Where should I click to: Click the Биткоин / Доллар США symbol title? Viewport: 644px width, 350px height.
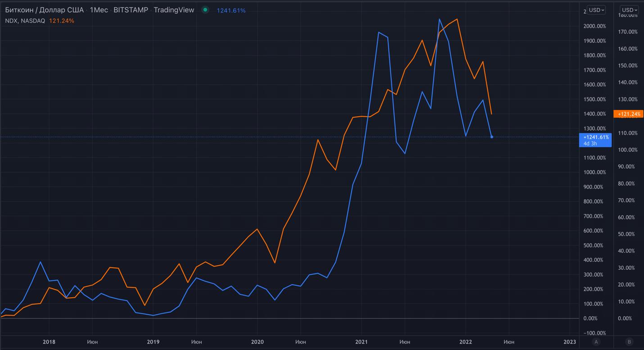44,10
